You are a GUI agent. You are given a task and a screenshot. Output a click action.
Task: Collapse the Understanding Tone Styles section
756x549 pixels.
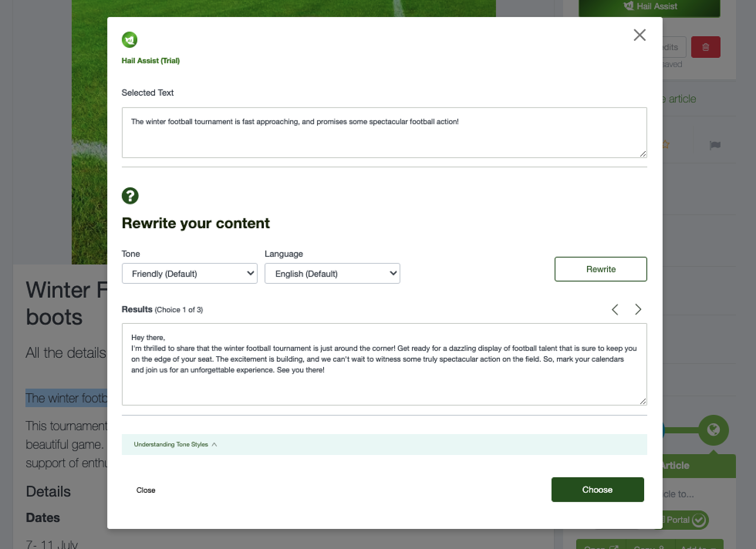(x=175, y=444)
